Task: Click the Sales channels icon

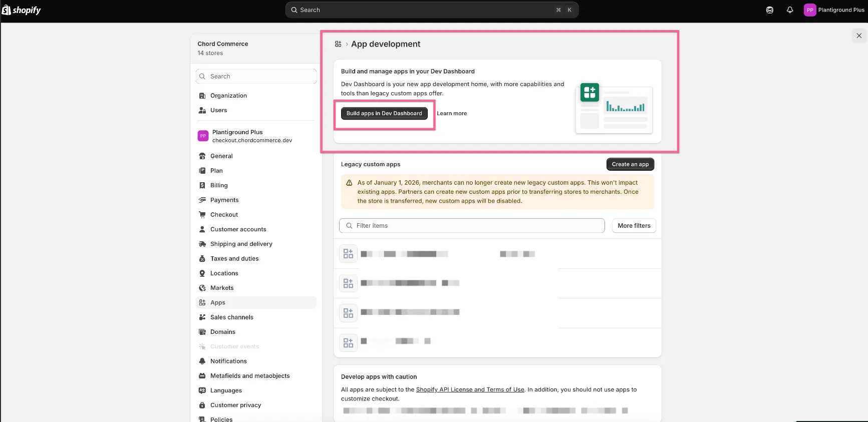Action: tap(202, 317)
